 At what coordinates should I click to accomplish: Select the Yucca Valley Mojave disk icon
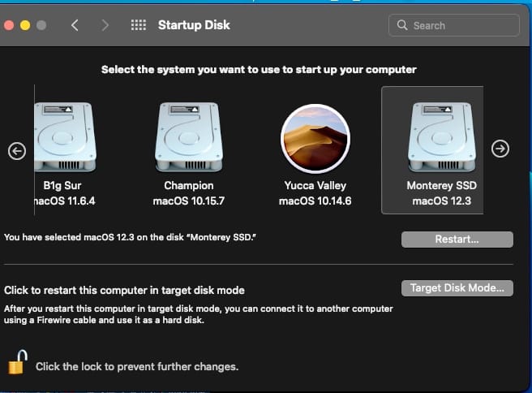[x=315, y=138]
